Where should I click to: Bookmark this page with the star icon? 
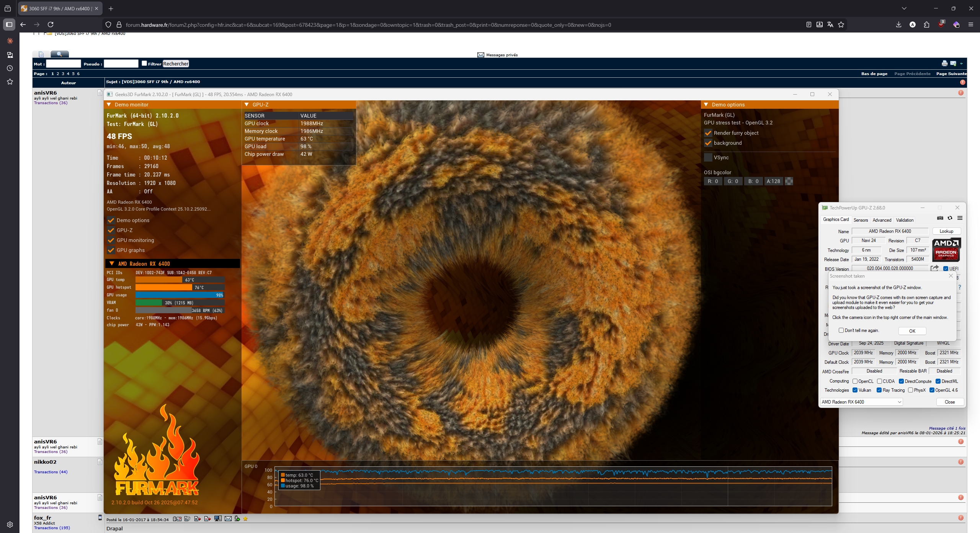[841, 25]
